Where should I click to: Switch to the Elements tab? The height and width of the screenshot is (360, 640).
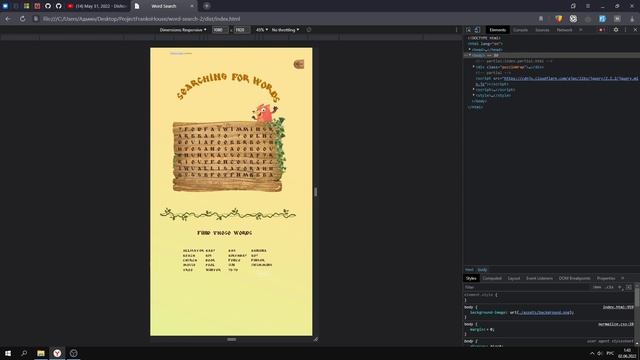click(x=498, y=30)
